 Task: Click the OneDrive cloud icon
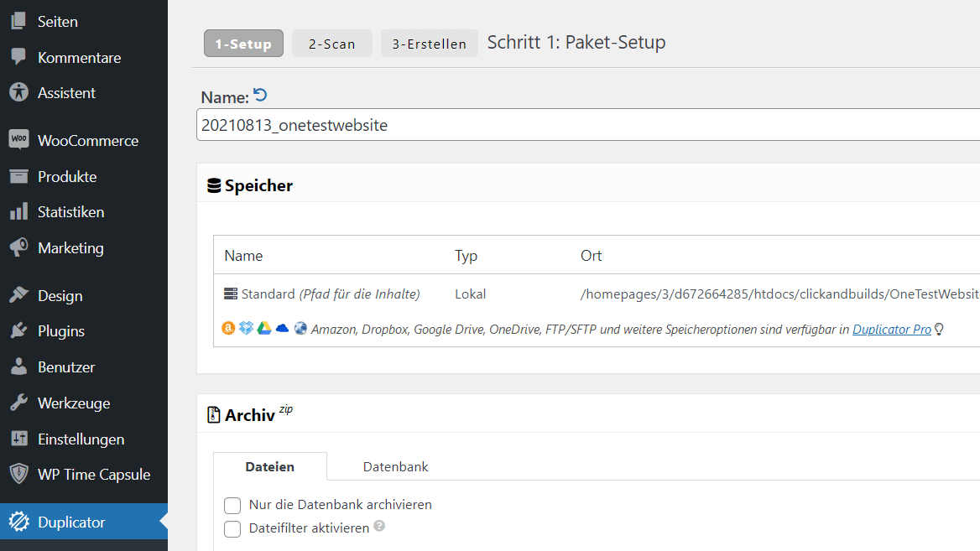[x=282, y=328]
